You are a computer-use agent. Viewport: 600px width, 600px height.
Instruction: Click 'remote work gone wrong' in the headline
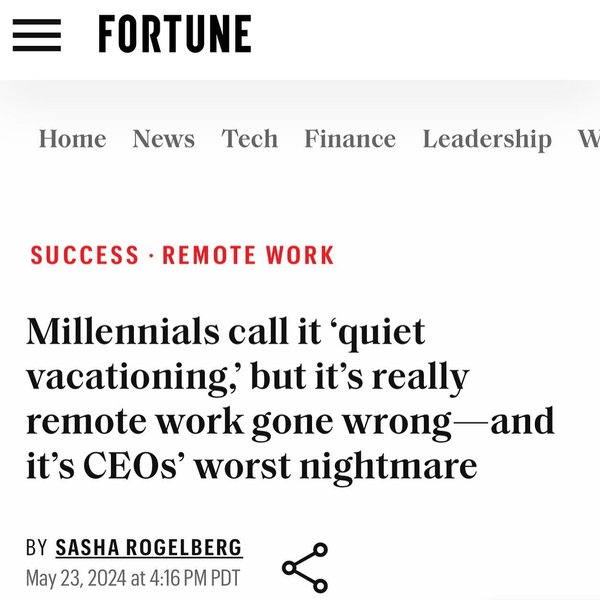click(239, 422)
